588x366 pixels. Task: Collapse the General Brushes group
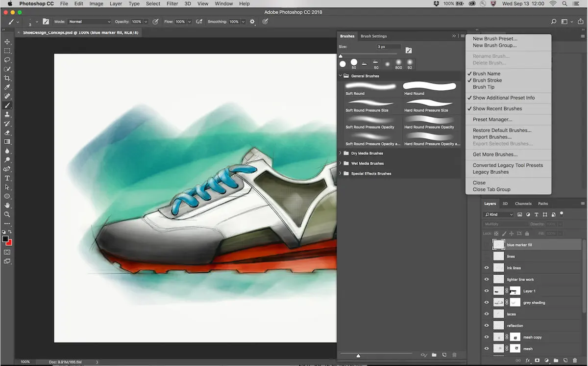340,76
